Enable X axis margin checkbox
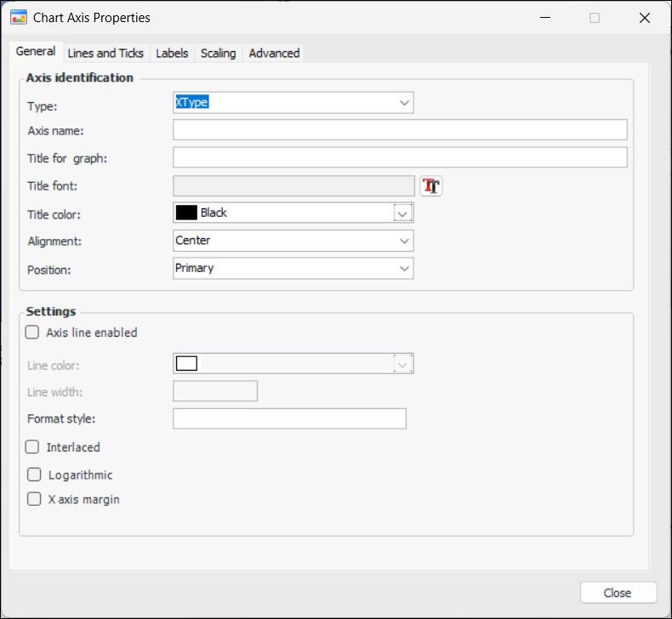Image resolution: width=672 pixels, height=619 pixels. pyautogui.click(x=34, y=500)
